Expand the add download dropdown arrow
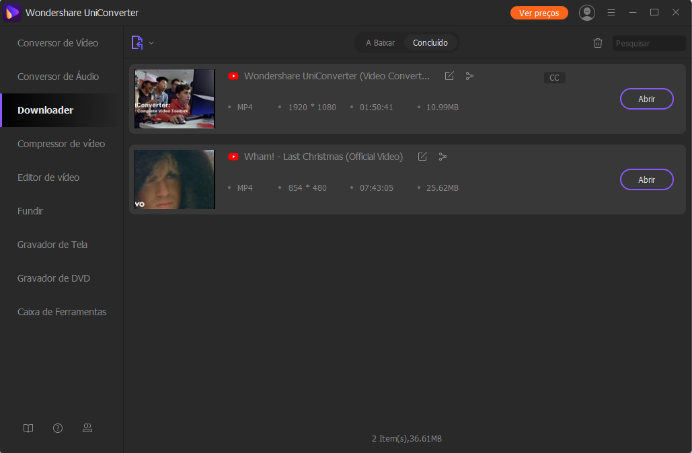 152,43
